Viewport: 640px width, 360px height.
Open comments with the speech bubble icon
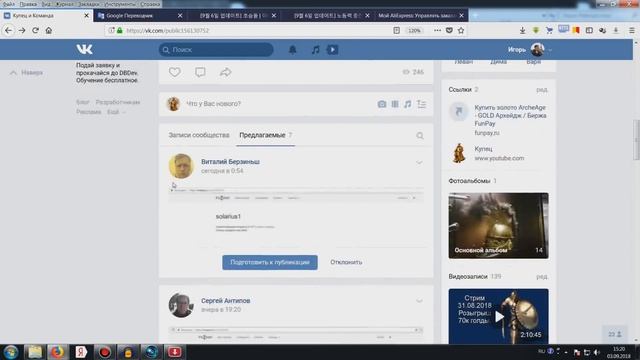point(200,72)
